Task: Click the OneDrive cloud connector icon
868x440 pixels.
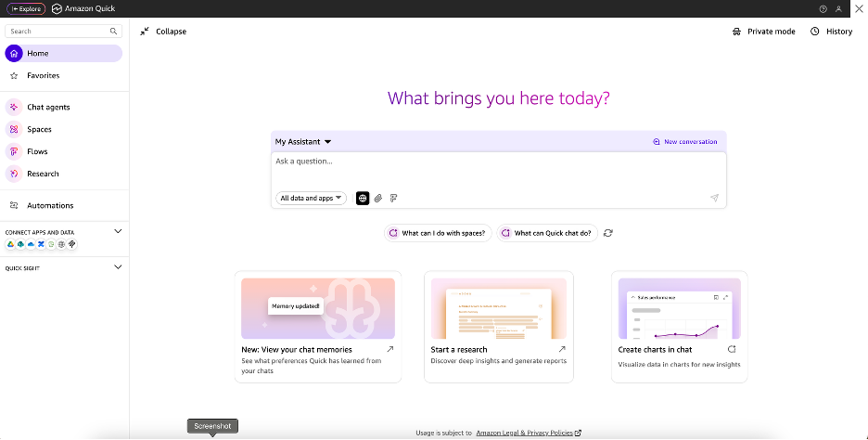Action: click(31, 244)
